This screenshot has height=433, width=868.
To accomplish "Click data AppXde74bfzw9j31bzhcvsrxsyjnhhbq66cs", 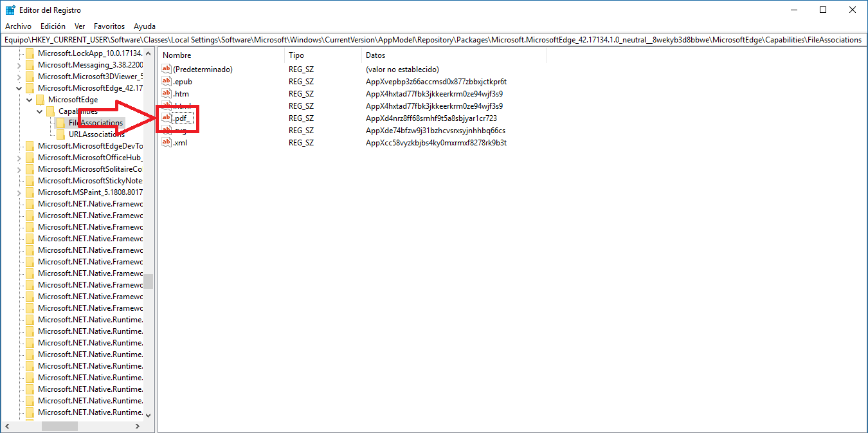I will [435, 131].
